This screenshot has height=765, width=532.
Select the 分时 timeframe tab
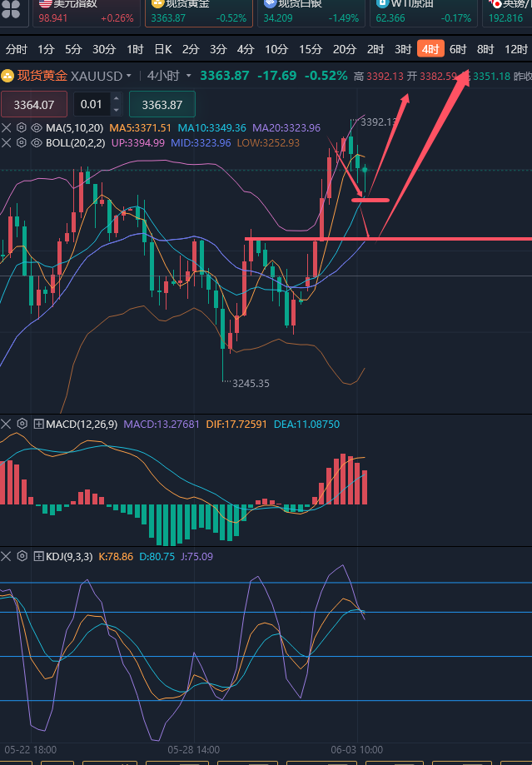(17, 49)
